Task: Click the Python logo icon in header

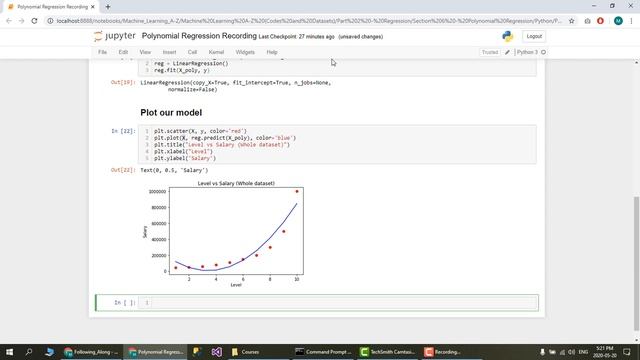Action: pos(507,36)
